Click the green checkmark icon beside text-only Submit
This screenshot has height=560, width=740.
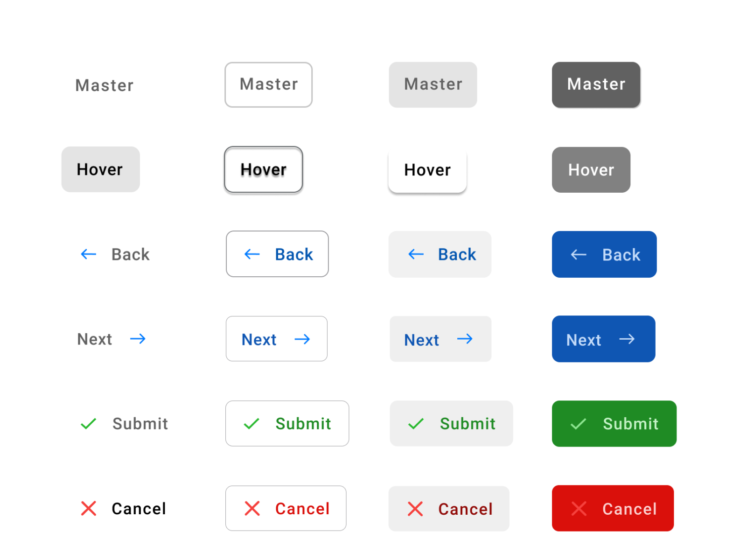88,424
